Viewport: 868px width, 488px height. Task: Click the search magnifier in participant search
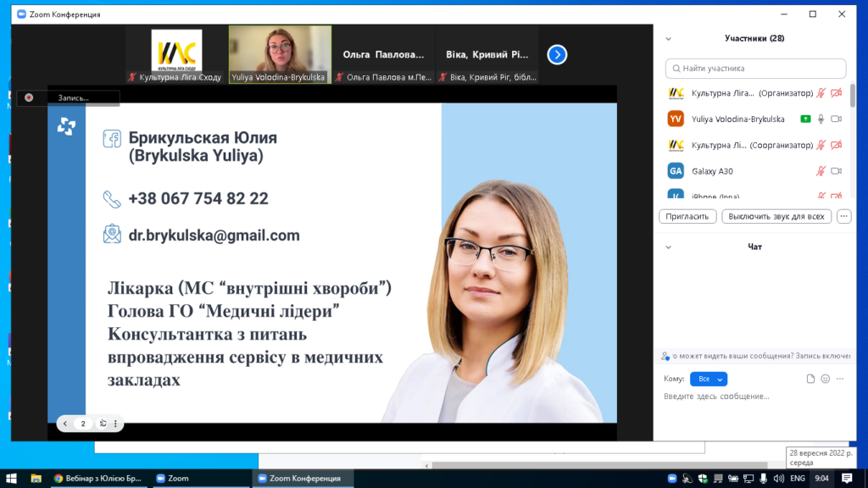coord(676,69)
